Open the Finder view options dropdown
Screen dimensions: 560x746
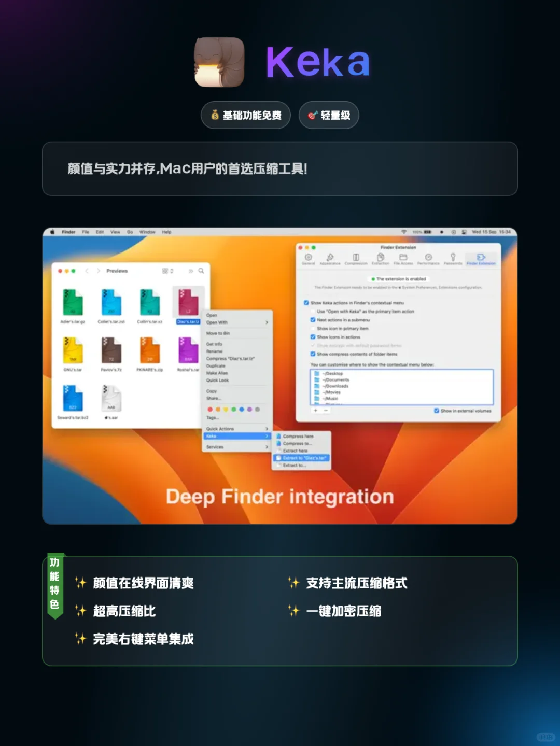[167, 271]
